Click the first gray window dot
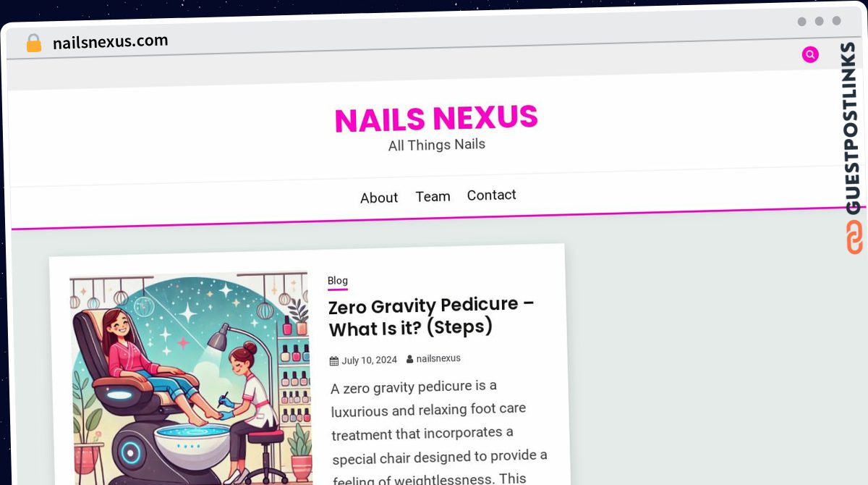This screenshot has height=485, width=868. click(801, 22)
